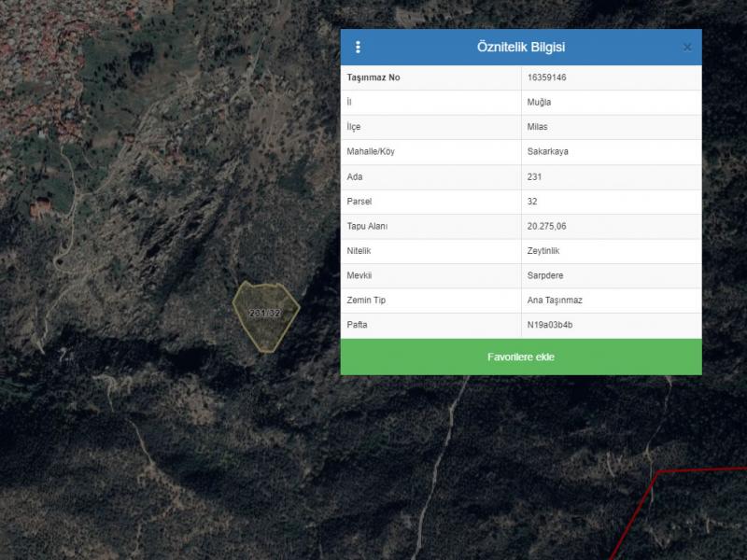Click the Parsel value 32

pos(532,202)
